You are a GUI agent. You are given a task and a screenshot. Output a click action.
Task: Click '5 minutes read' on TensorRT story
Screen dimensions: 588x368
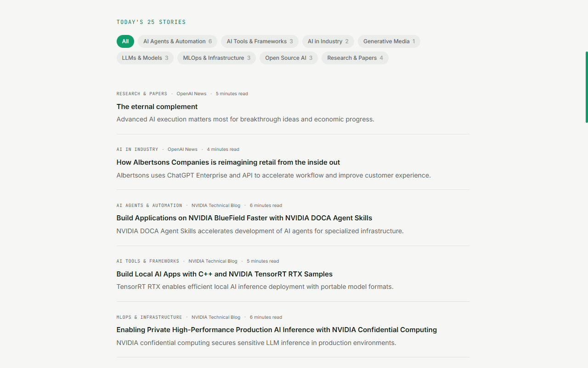263,261
